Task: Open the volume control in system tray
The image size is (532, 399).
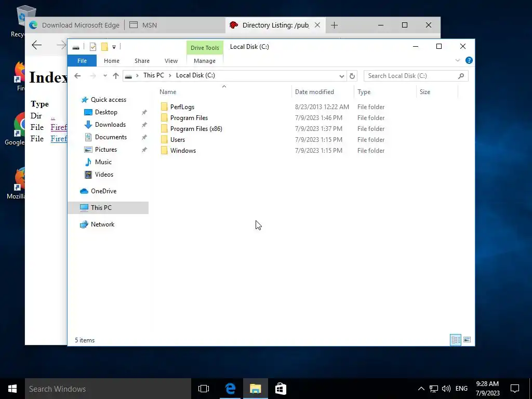Action: point(446,389)
